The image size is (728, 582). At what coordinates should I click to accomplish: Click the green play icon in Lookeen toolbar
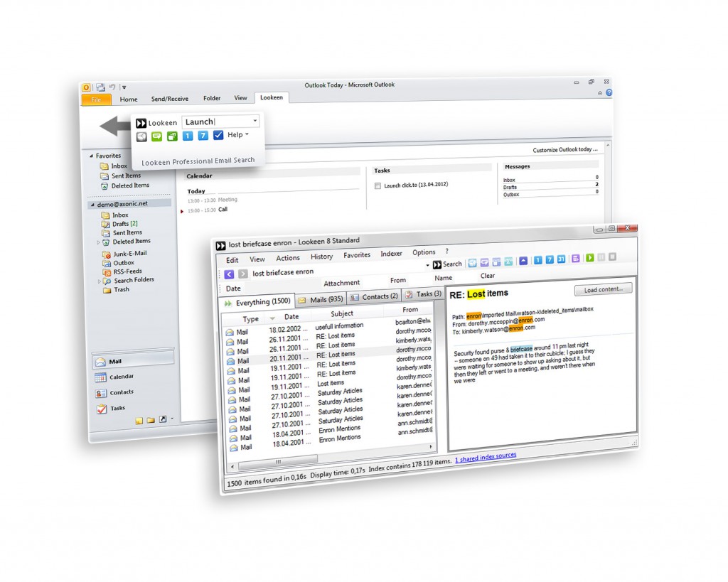click(589, 258)
